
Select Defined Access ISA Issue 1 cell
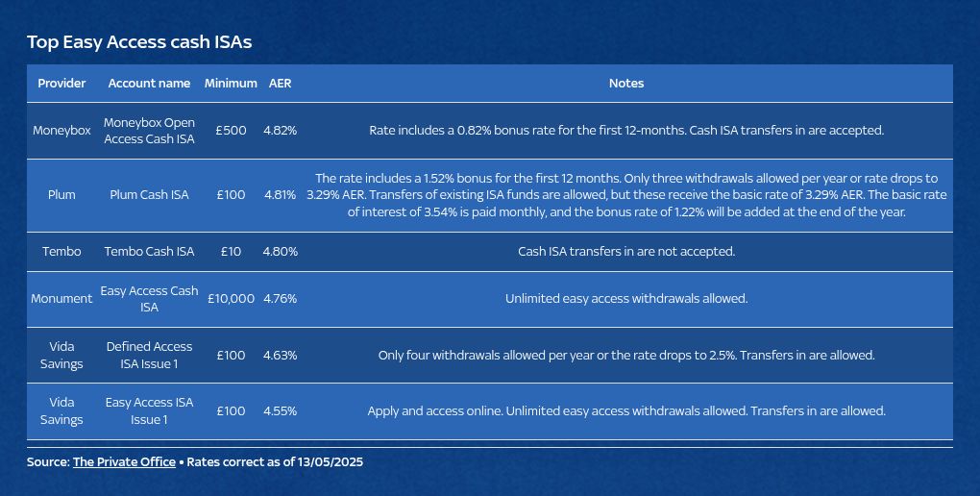pos(149,355)
